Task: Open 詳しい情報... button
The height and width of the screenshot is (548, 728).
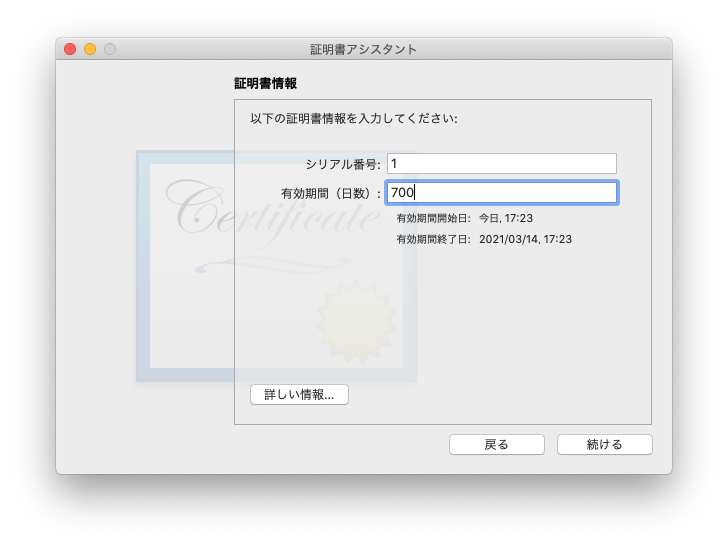Action: click(299, 395)
